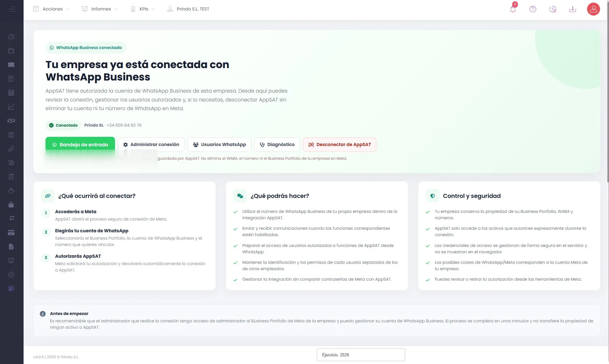
Task: Open the credit card sidebar icon
Action: tap(11, 232)
